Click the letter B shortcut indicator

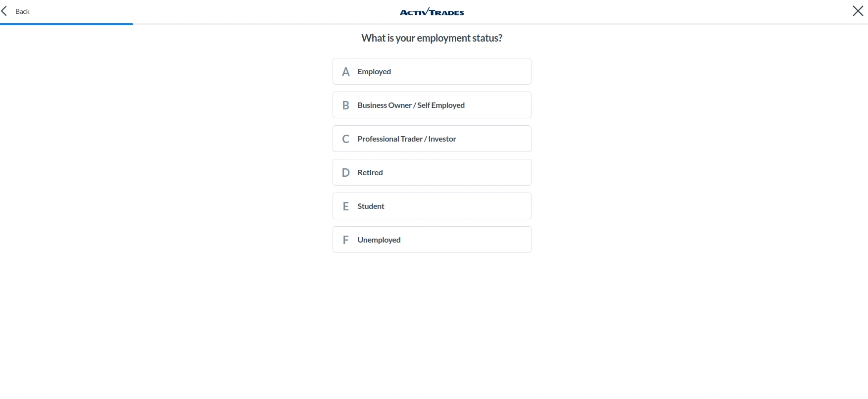pos(346,105)
